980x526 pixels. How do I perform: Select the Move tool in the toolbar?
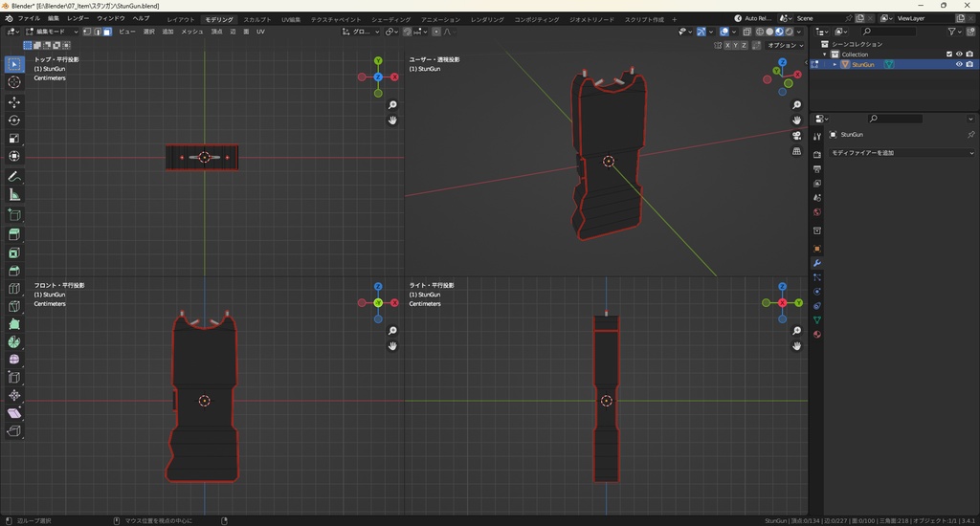point(14,101)
